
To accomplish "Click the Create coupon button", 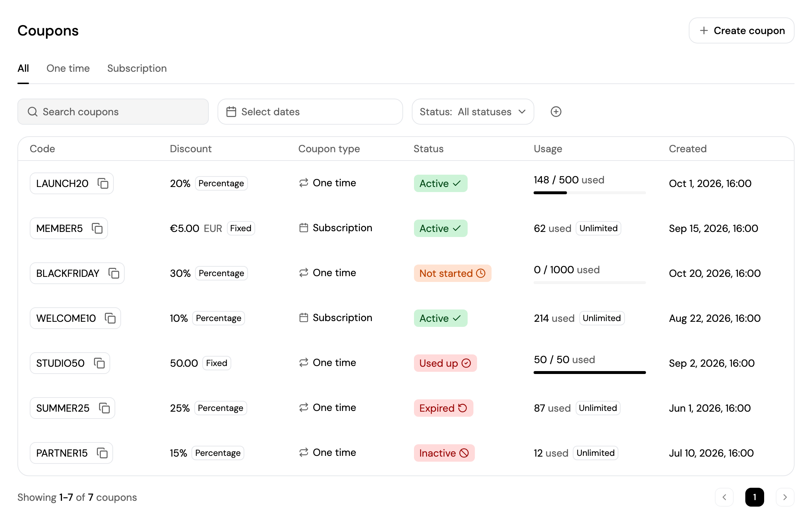I will 741,30.
